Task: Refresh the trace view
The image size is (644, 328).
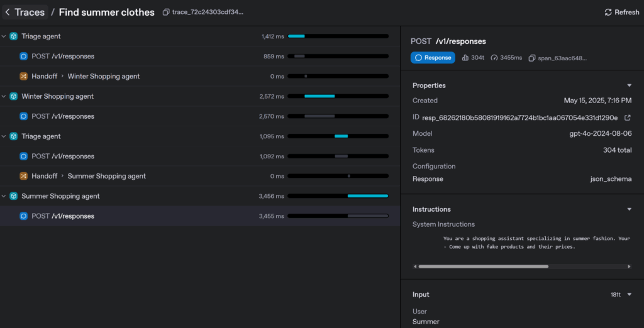Action: [622, 13]
